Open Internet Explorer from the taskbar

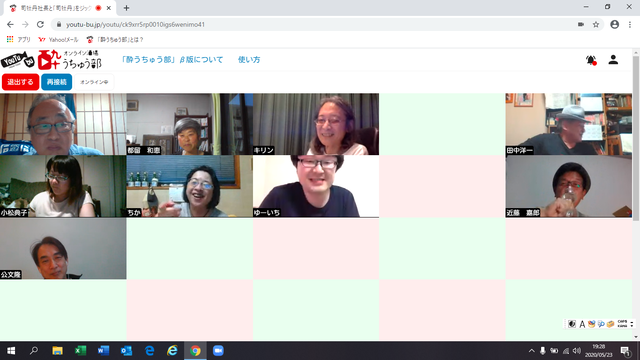point(172,351)
